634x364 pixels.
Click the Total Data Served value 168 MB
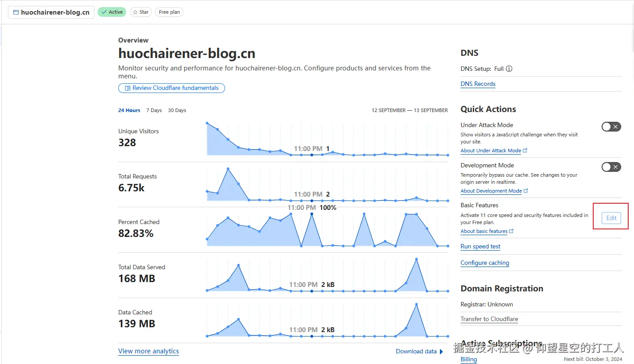(137, 279)
